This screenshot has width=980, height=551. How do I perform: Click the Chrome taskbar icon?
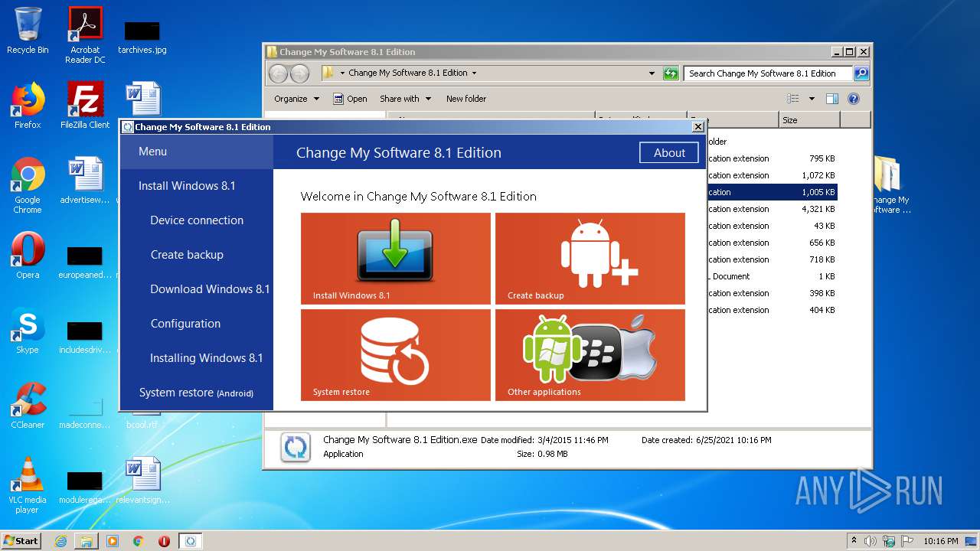pyautogui.click(x=139, y=541)
